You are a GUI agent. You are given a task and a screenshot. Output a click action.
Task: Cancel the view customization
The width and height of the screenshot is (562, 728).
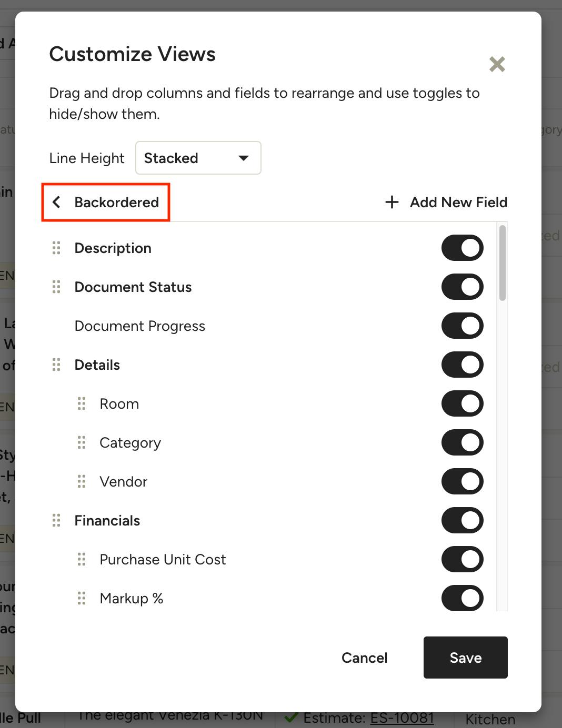(x=364, y=658)
